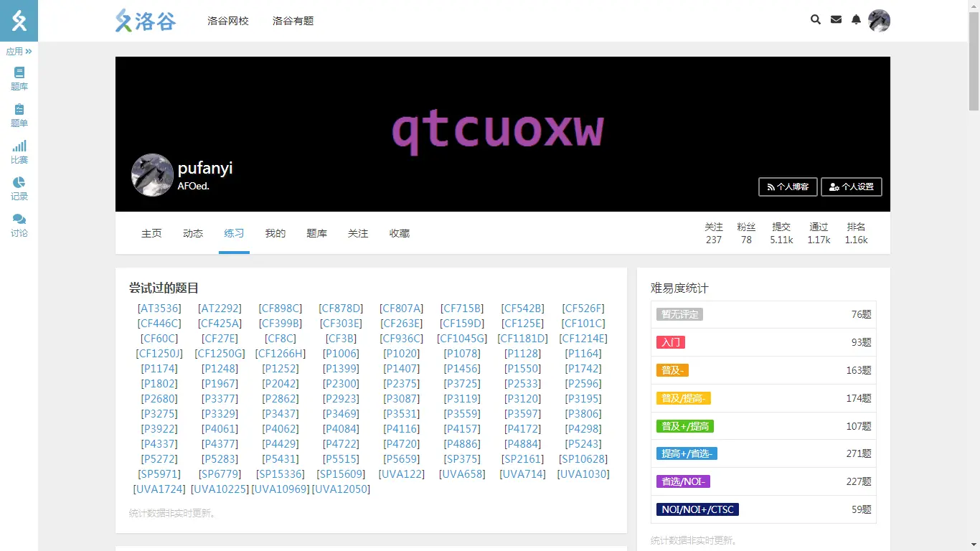Open the messages envelope icon
The width and height of the screenshot is (980, 551).
(836, 20)
